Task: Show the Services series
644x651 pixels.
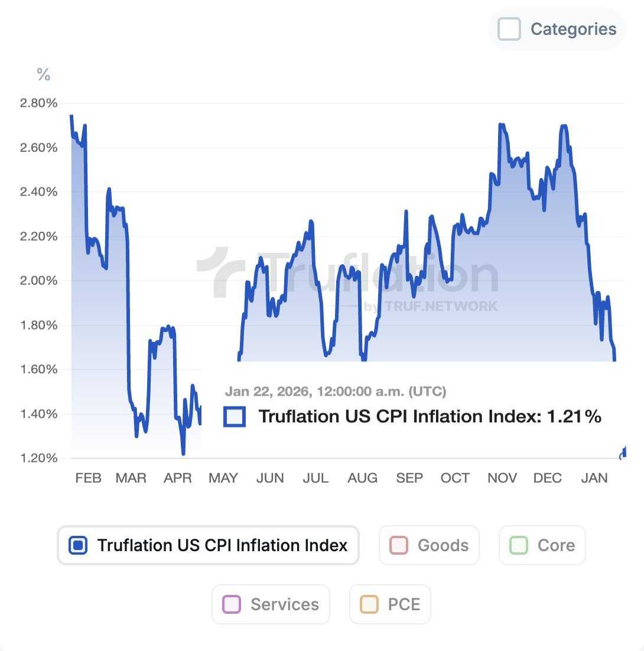Action: pyautogui.click(x=232, y=604)
